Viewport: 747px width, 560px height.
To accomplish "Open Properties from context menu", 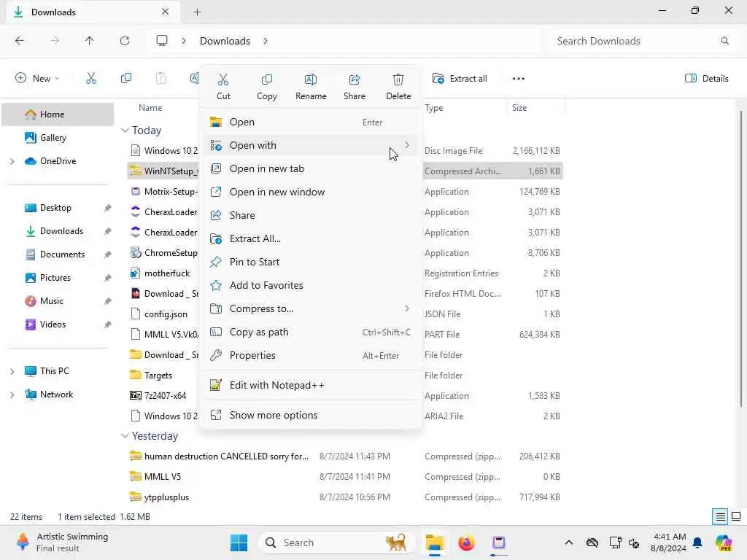I will click(312, 355).
